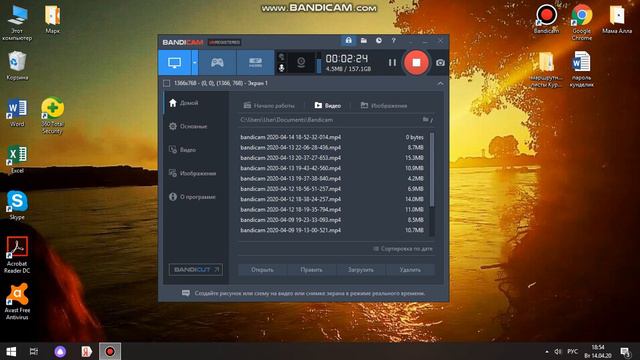This screenshot has height=360, width=640.
Task: Open screen recording mode dropdown arrow
Action: tap(195, 62)
